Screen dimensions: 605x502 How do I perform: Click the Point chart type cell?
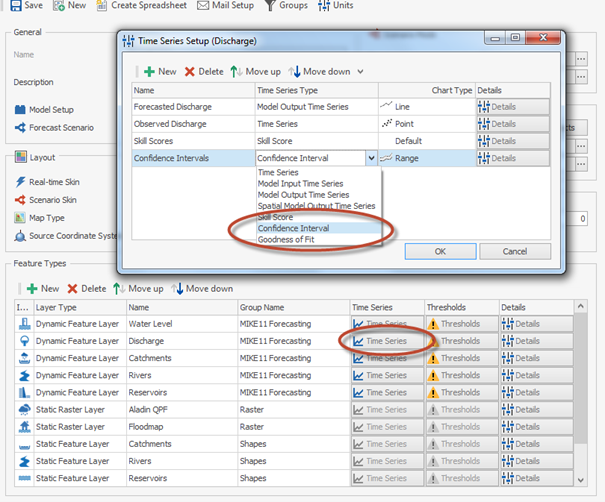coord(427,124)
